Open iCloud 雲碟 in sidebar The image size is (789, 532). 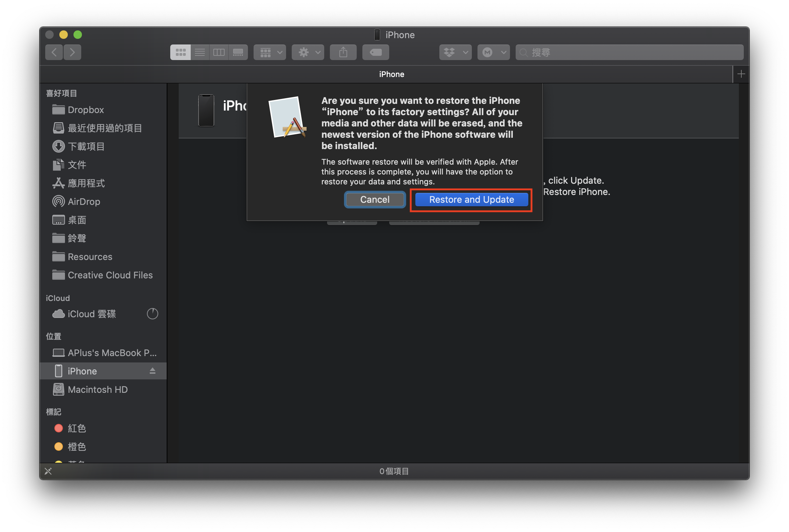(x=103, y=314)
